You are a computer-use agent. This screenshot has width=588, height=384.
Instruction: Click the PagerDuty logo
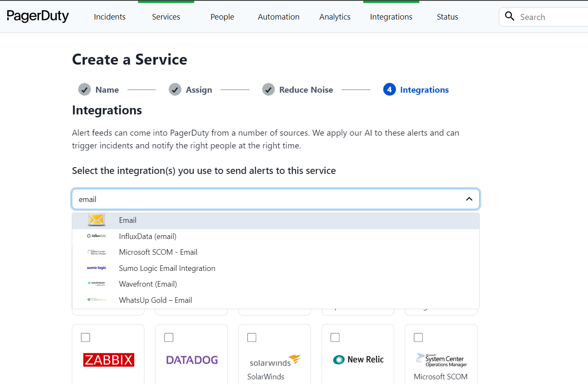38,16
